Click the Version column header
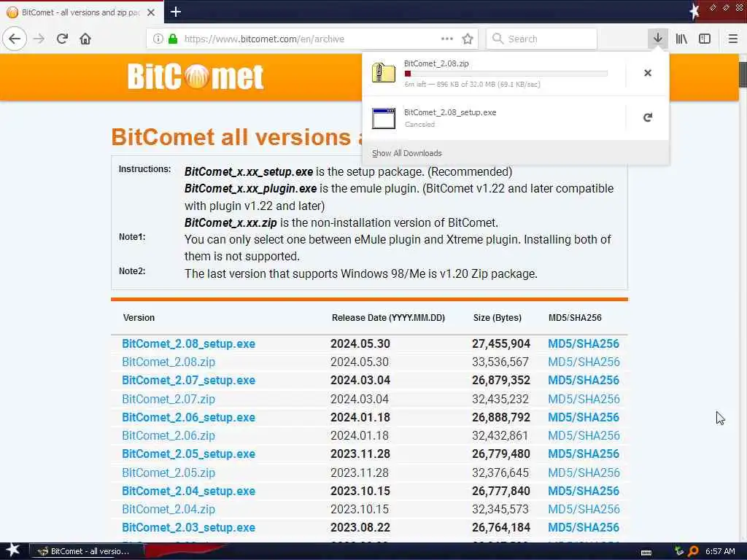 (x=139, y=318)
